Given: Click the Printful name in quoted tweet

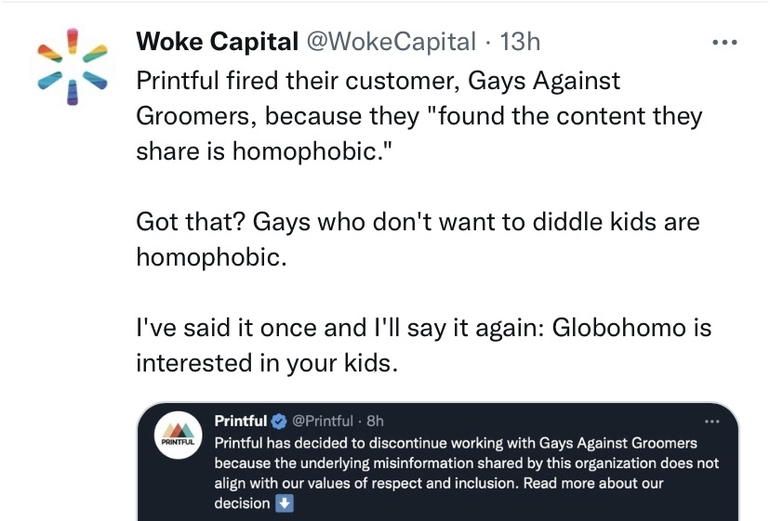Looking at the screenshot, I should click(241, 421).
